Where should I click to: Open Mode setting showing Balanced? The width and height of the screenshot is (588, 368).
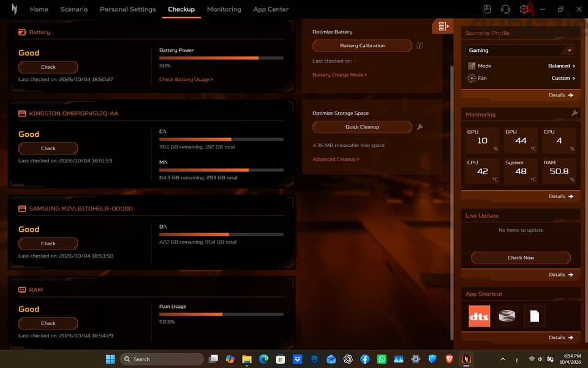(562, 66)
